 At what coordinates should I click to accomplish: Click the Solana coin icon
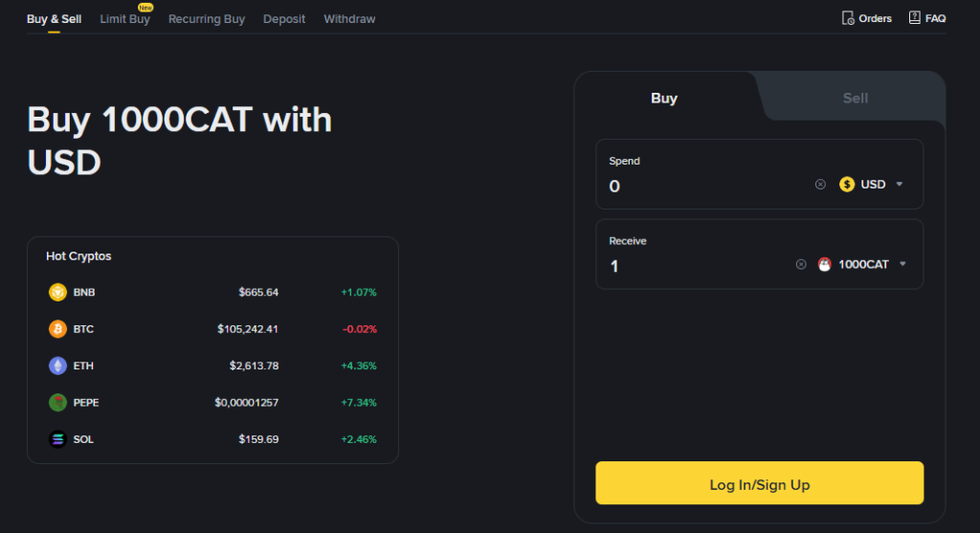57,439
